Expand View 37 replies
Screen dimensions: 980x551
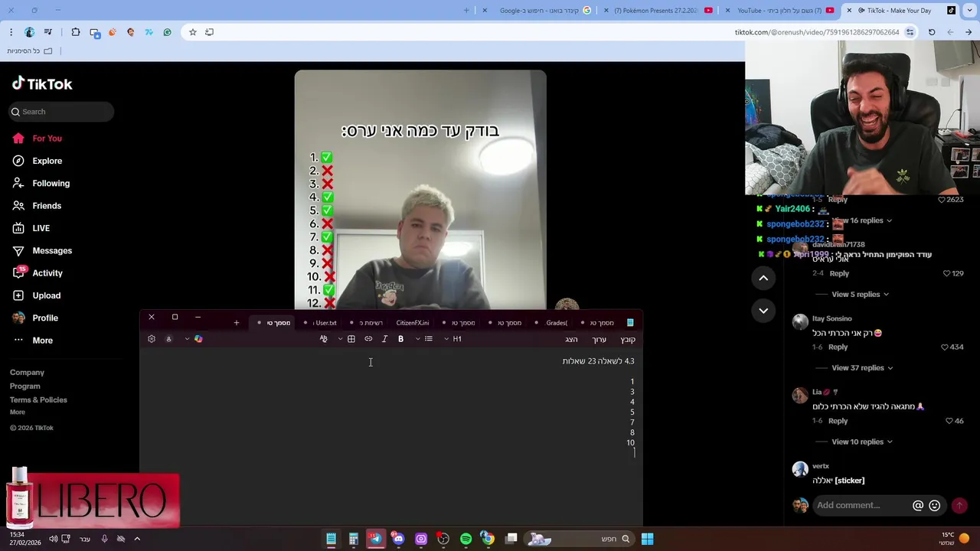coord(862,368)
